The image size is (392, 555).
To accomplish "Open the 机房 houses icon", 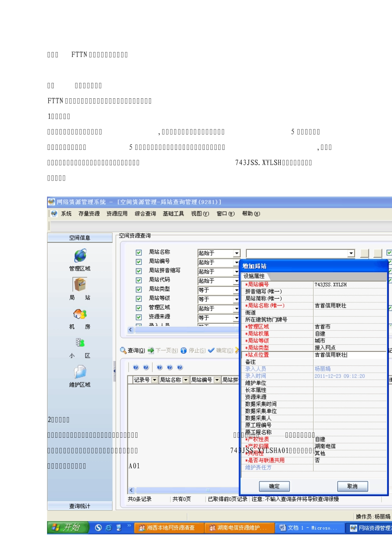I will coord(80,314).
